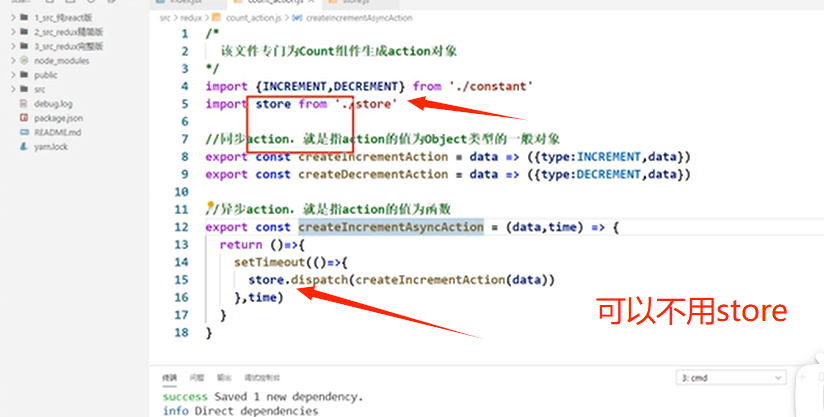Click highlighted createIncrementAsyncAction on line 12

click(x=391, y=227)
